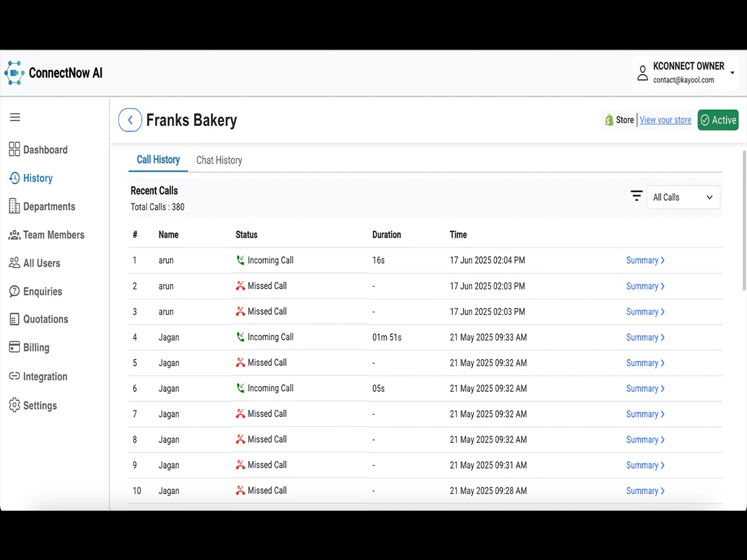The width and height of the screenshot is (747, 560).
Task: Expand the KCONNECT OWNER account menu arrow
Action: click(x=733, y=73)
